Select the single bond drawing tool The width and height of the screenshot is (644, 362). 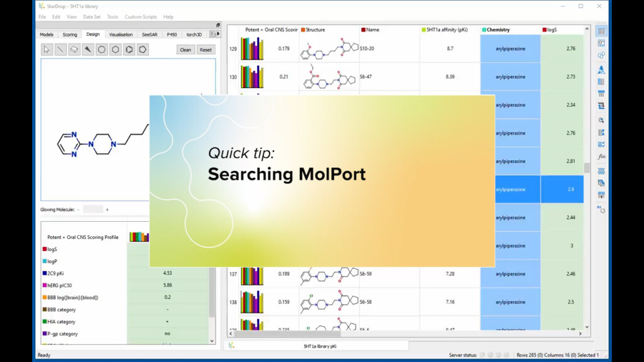60,49
